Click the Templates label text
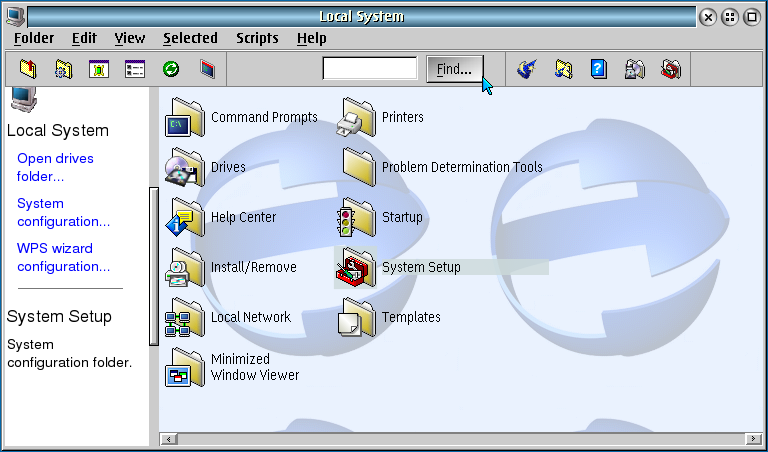 (x=411, y=317)
